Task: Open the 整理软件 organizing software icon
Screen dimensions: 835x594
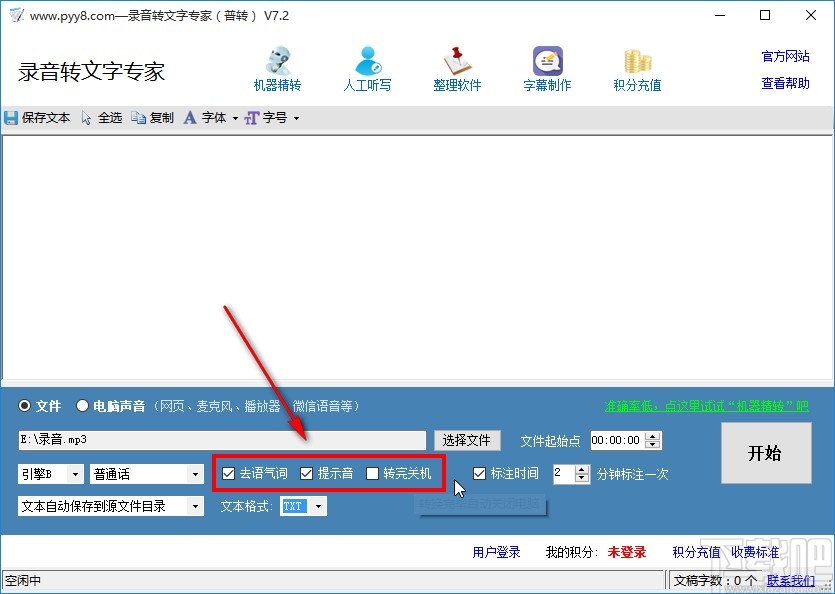Action: click(x=458, y=68)
